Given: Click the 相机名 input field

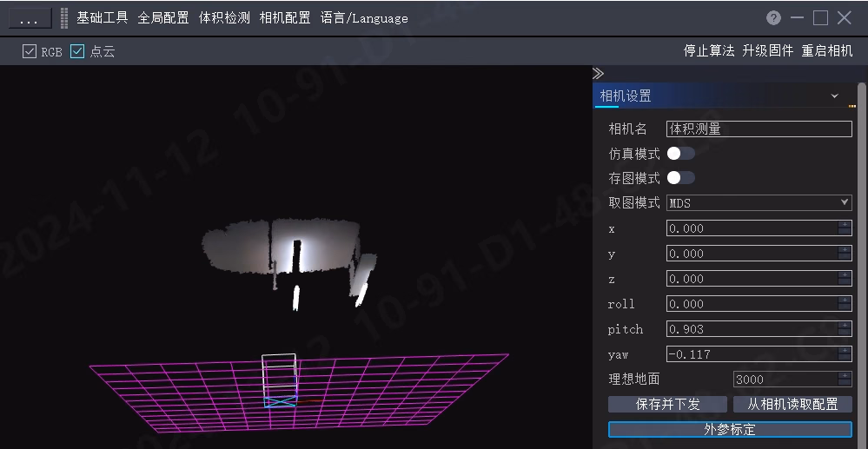Looking at the screenshot, I should pos(759,129).
